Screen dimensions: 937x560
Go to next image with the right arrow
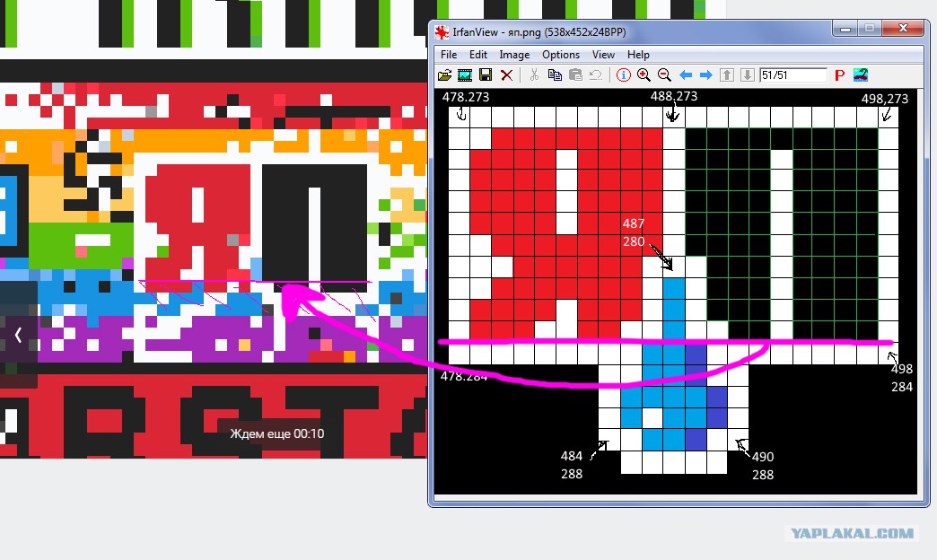tap(705, 74)
